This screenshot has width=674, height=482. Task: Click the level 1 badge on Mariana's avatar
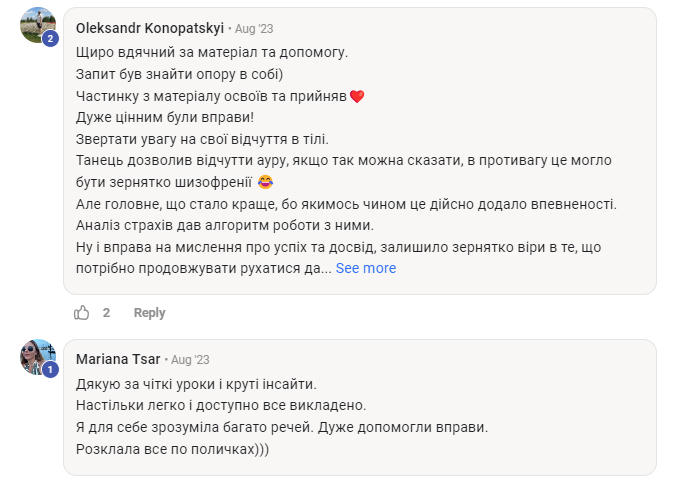(x=51, y=369)
